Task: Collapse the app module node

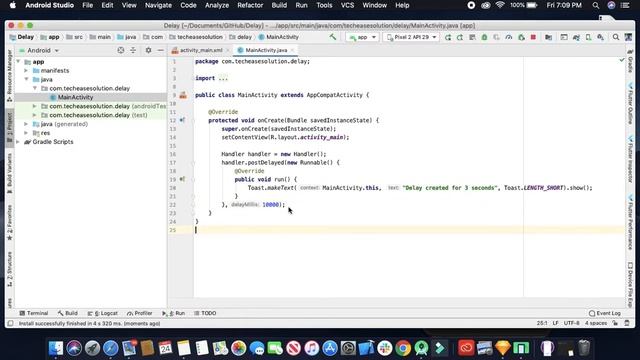Action: (x=18, y=62)
